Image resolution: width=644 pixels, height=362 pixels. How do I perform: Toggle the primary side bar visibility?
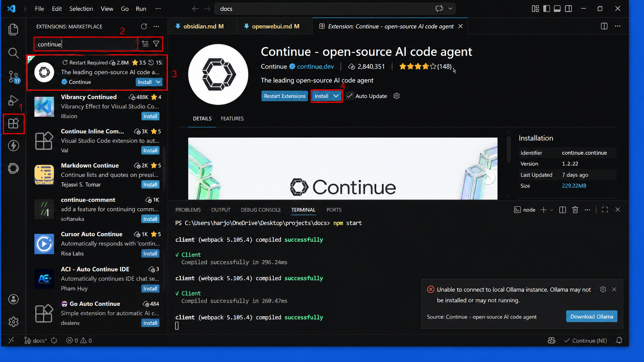[547, 8]
